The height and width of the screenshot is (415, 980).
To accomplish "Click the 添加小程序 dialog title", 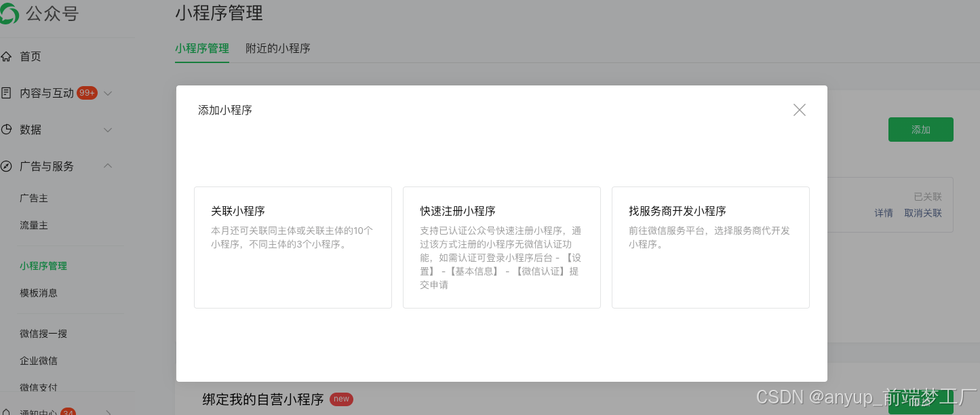I will tap(225, 110).
